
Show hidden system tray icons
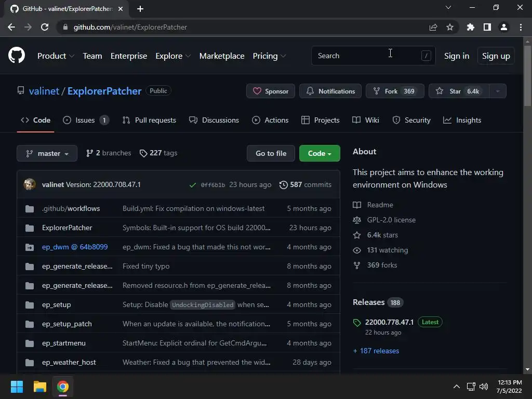(x=457, y=387)
